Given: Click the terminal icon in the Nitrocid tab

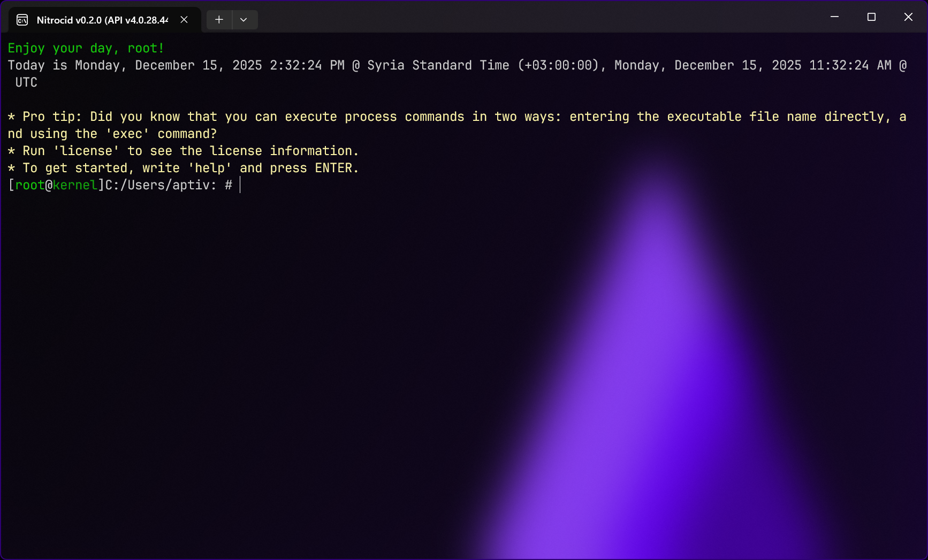Looking at the screenshot, I should [x=22, y=20].
